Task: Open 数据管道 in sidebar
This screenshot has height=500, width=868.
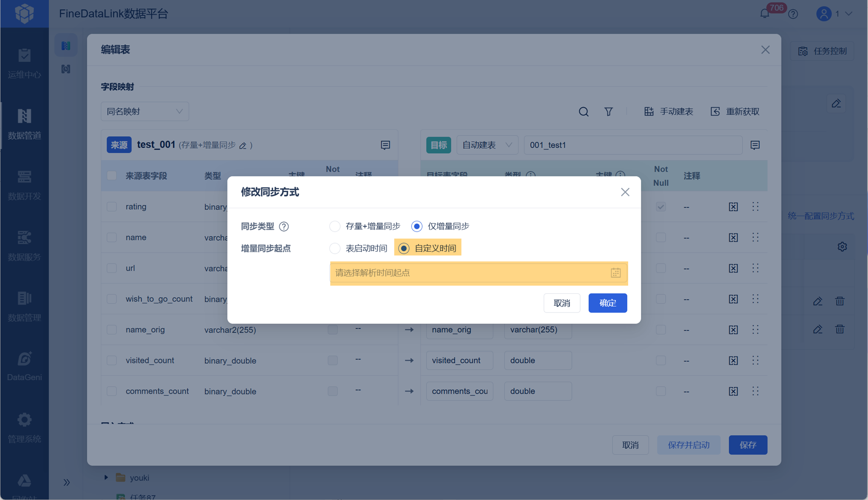Action: [24, 124]
